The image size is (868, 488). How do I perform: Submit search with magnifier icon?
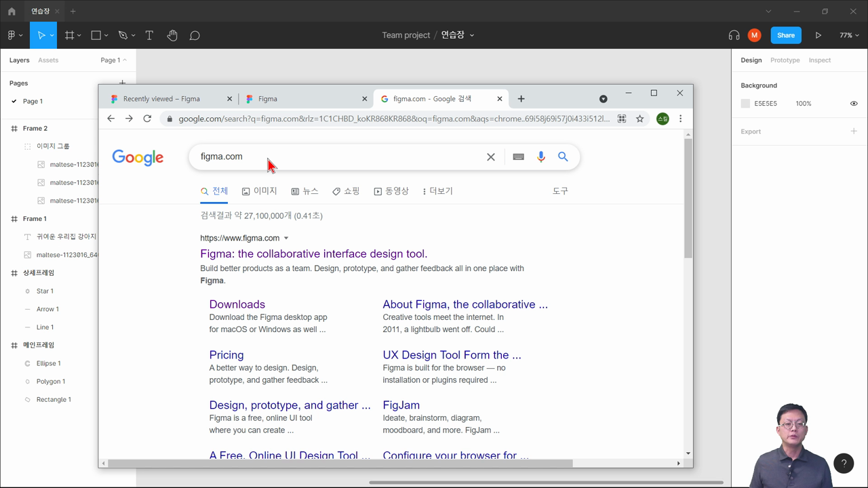tap(563, 157)
